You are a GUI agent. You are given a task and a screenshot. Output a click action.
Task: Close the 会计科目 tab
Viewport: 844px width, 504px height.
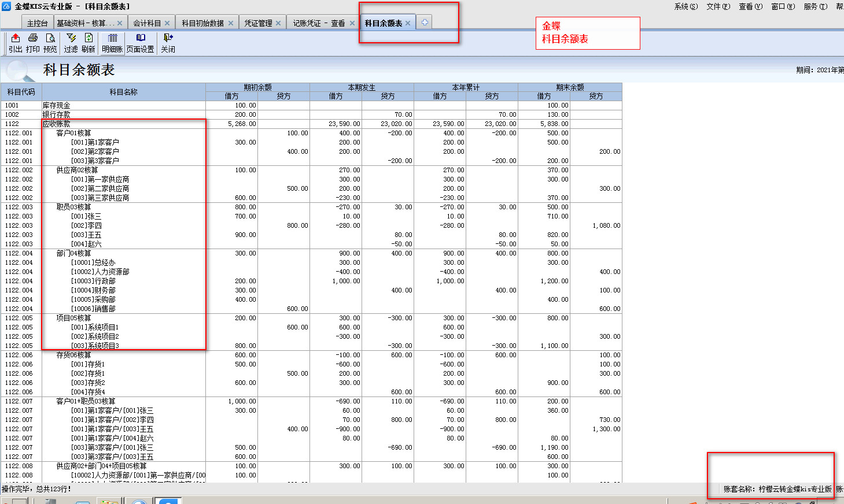[x=167, y=23]
